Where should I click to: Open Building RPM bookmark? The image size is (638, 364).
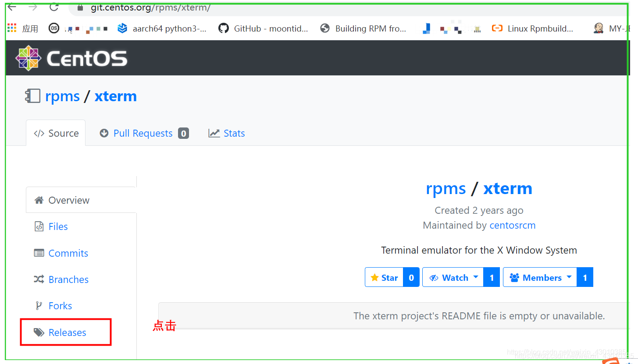pyautogui.click(x=364, y=28)
